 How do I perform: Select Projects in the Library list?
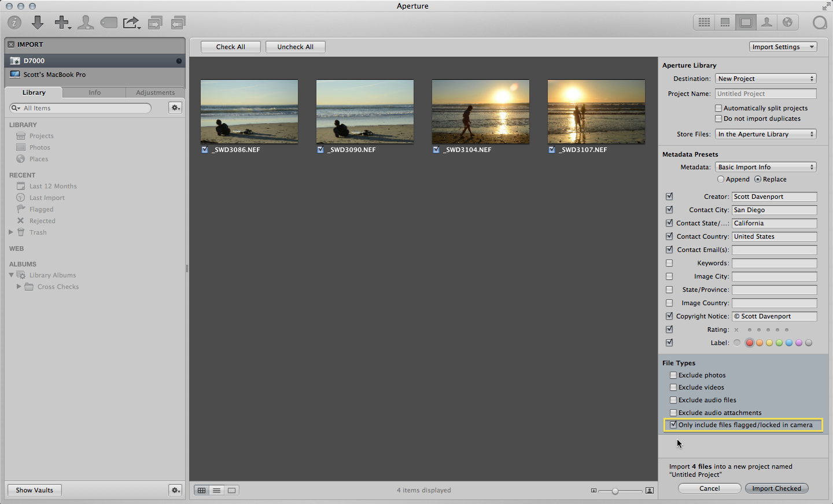pyautogui.click(x=42, y=136)
